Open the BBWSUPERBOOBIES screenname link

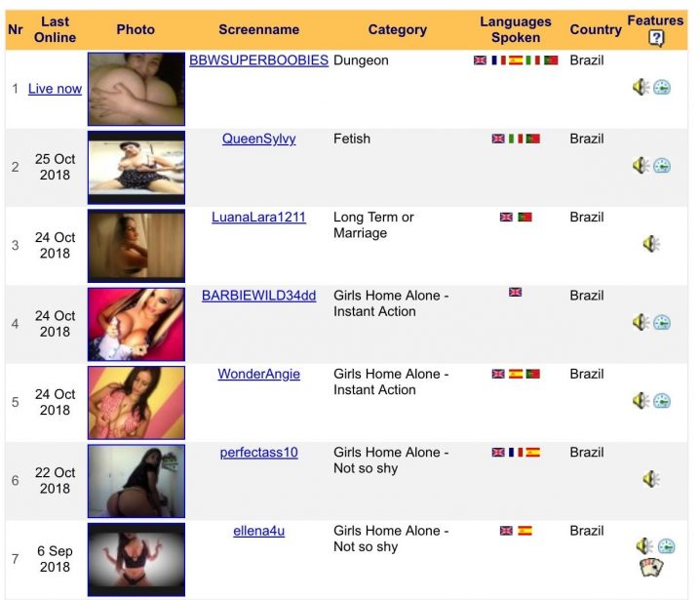pyautogui.click(x=259, y=60)
